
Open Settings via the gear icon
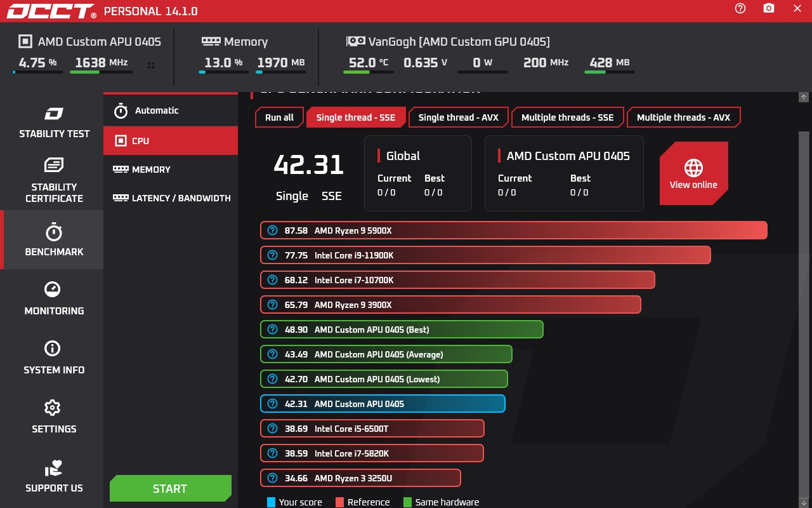[52, 408]
